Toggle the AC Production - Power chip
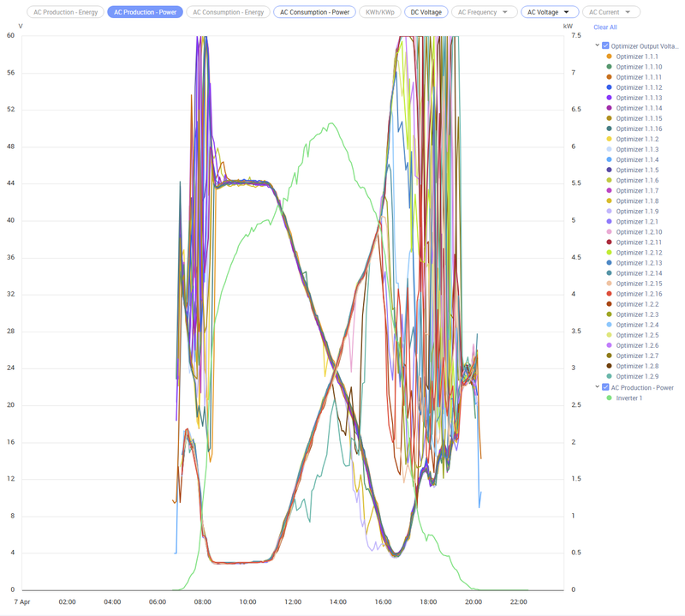This screenshot has width=685, height=616. tap(145, 12)
